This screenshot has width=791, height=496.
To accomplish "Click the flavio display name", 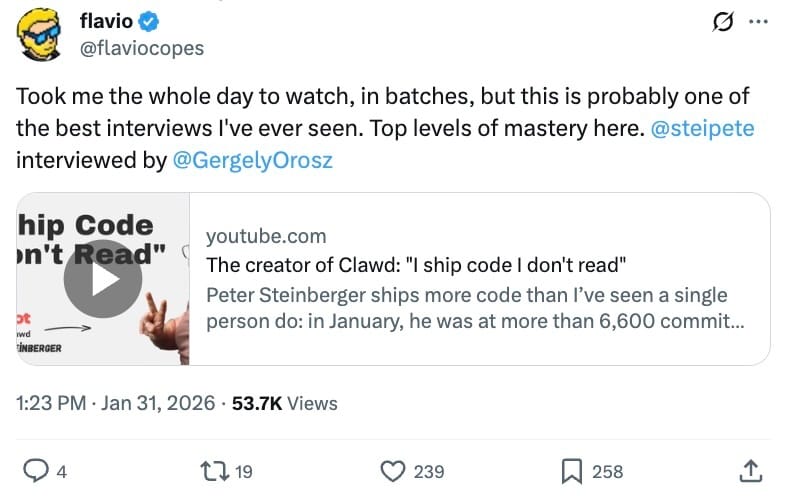I will tap(106, 21).
